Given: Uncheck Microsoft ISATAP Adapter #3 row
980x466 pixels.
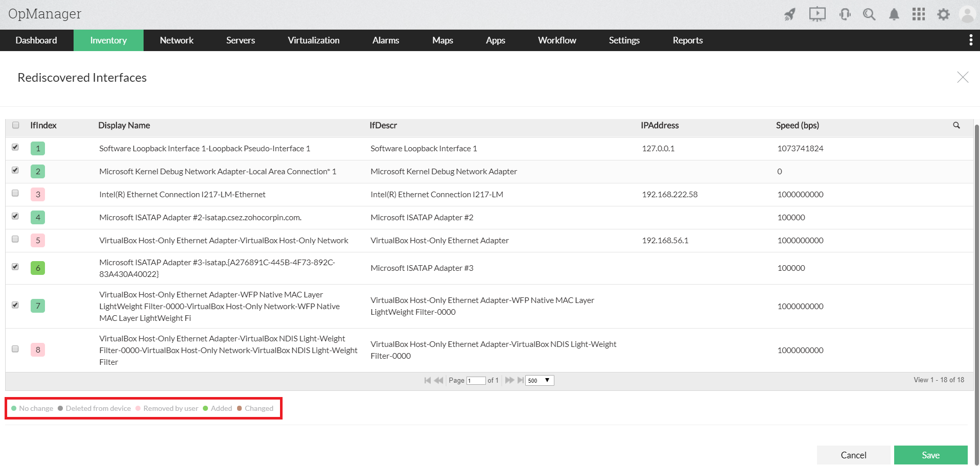Looking at the screenshot, I should tap(15, 267).
